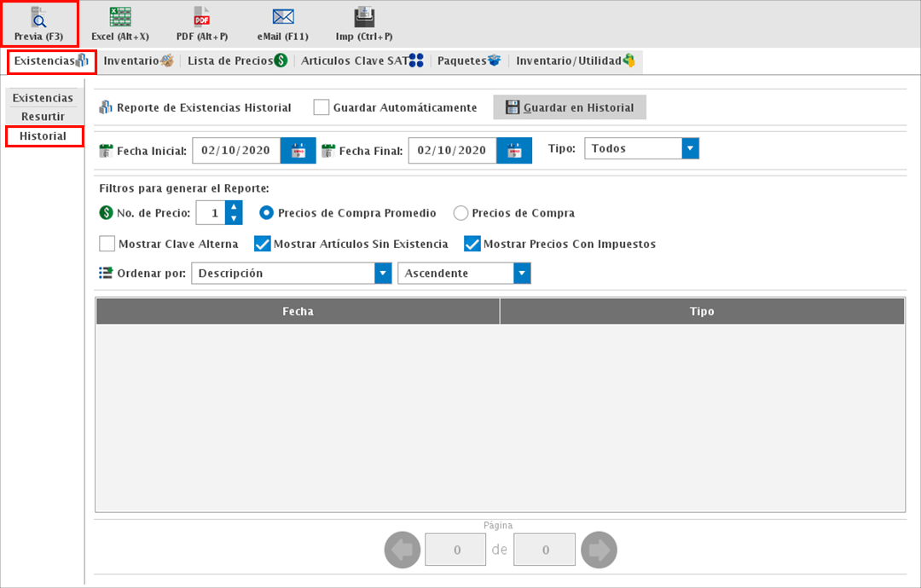The width and height of the screenshot is (921, 588).
Task: Uncheck Mostrar Artículos Sin Existencia
Action: click(x=263, y=244)
